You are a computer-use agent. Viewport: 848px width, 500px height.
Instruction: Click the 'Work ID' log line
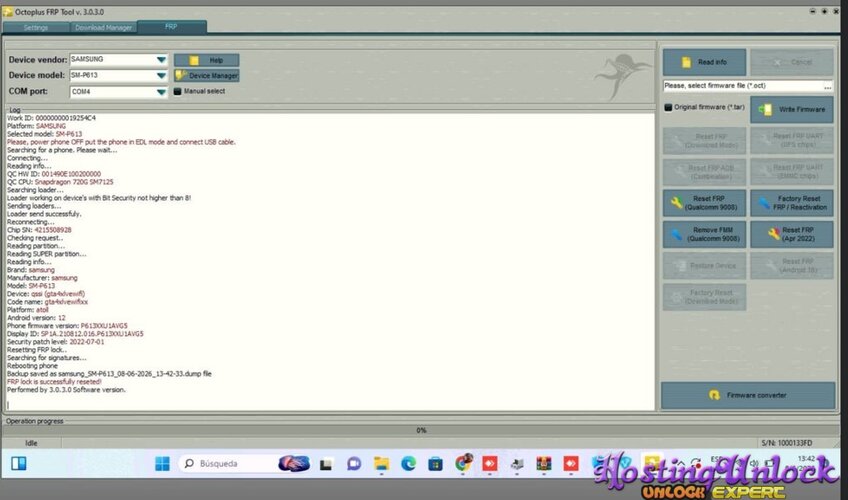click(x=51, y=118)
